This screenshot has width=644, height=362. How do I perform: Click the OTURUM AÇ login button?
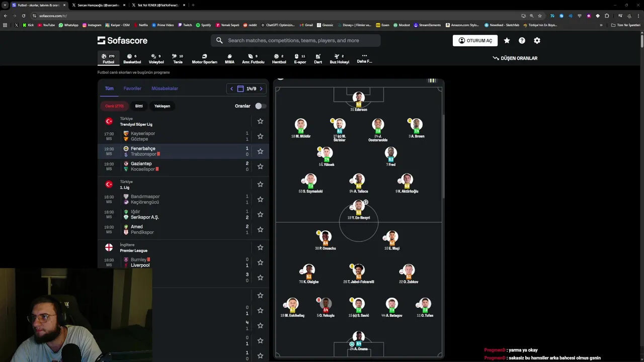[x=475, y=41]
